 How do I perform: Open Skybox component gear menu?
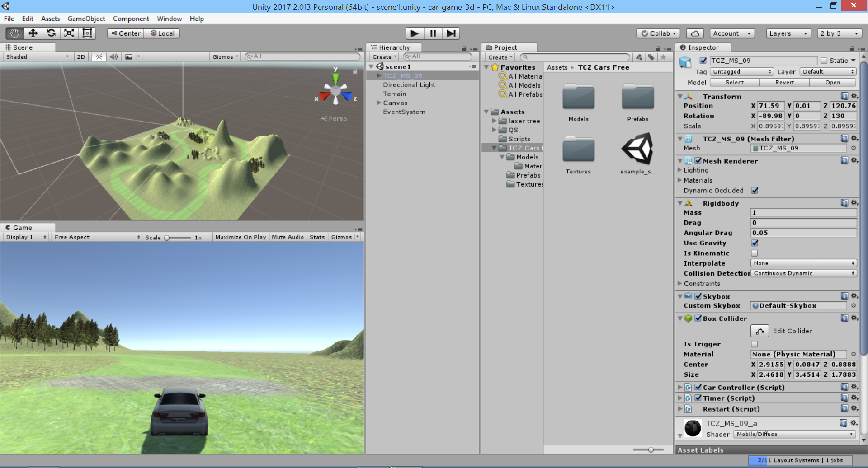coord(854,296)
